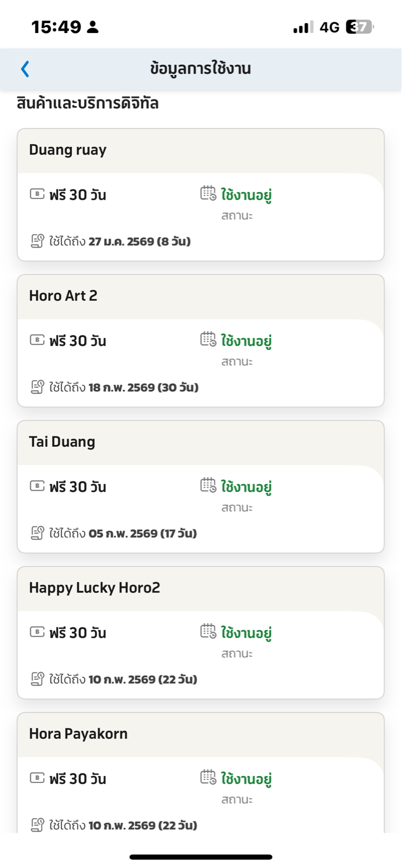Image resolution: width=402 pixels, height=868 pixels.
Task: Tap the expiry receipt icon under Happy Lucky Horo2
Action: pyautogui.click(x=38, y=678)
